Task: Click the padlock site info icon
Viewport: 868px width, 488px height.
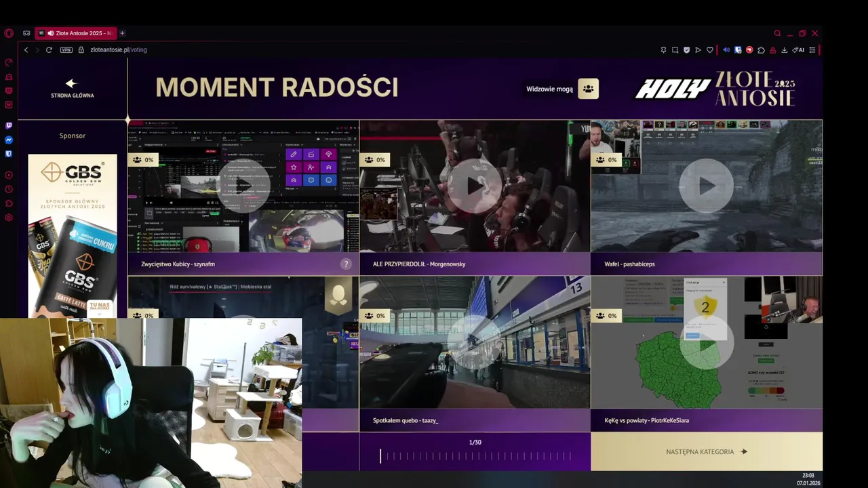Action: [81, 50]
